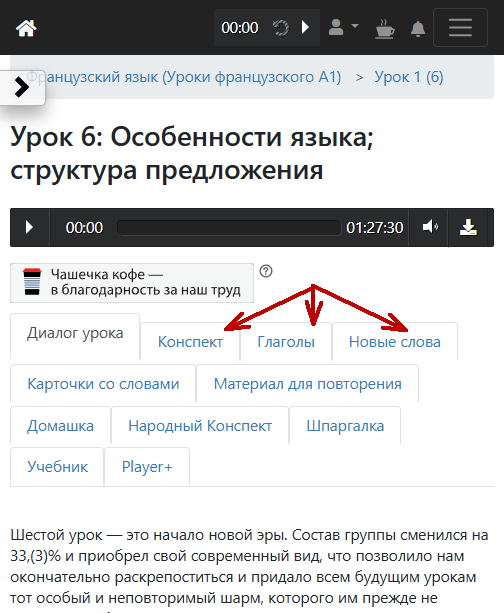This screenshot has width=504, height=613.
Task: Switch to the Учебник tab
Action: pyautogui.click(x=57, y=466)
